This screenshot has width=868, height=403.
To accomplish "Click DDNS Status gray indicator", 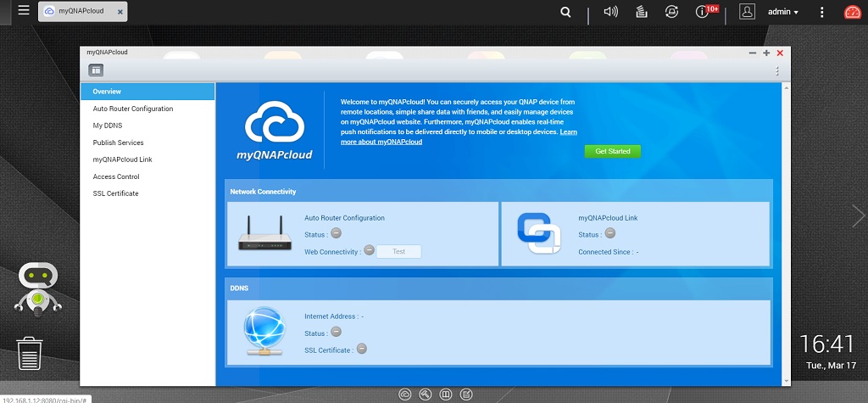I will pyautogui.click(x=336, y=332).
